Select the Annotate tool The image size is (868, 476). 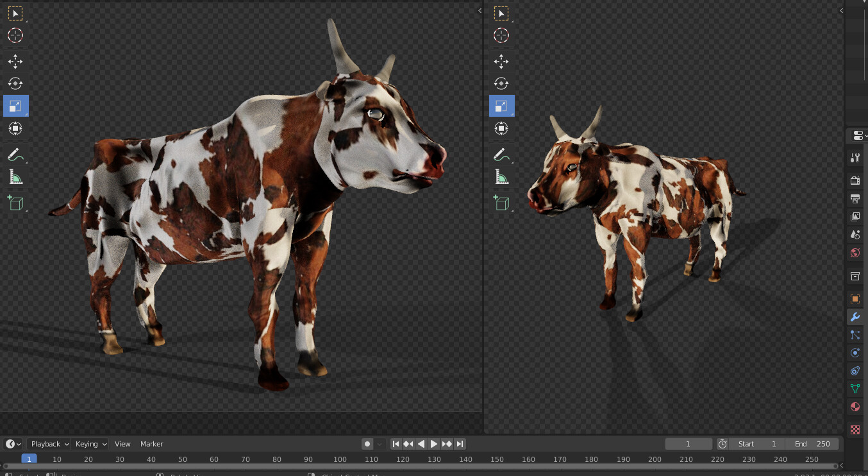click(15, 154)
